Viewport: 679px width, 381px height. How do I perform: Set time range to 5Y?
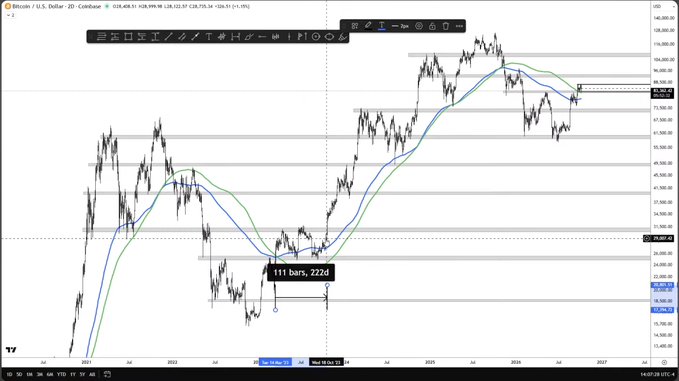[82, 374]
